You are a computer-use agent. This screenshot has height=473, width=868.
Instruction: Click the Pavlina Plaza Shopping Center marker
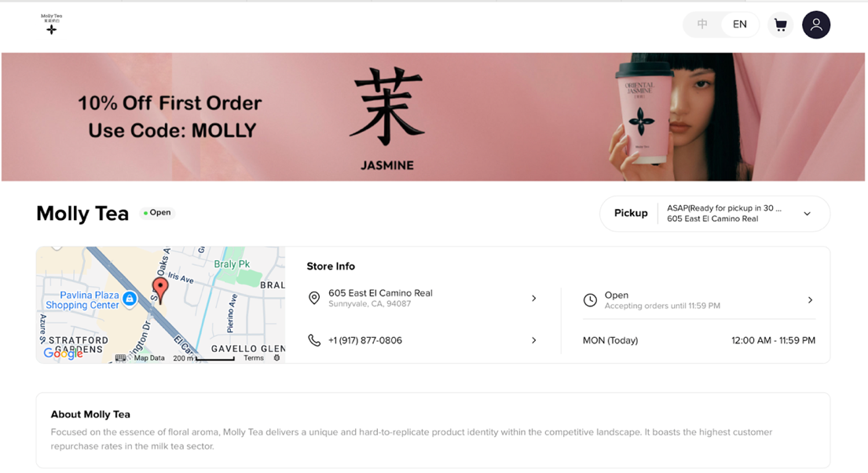130,299
